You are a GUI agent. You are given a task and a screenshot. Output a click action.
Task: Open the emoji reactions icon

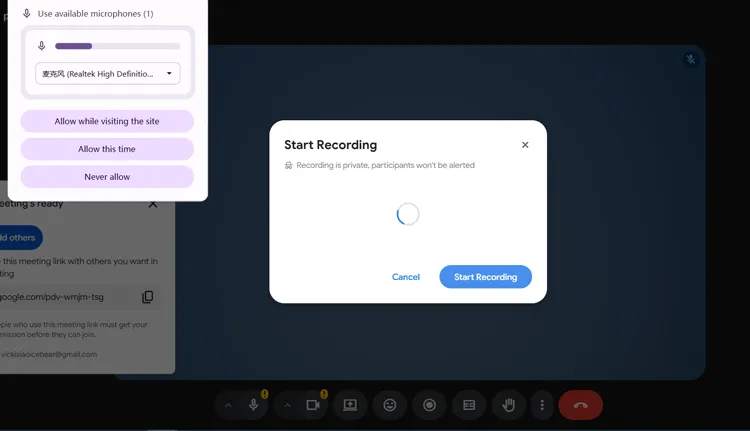[x=390, y=405]
